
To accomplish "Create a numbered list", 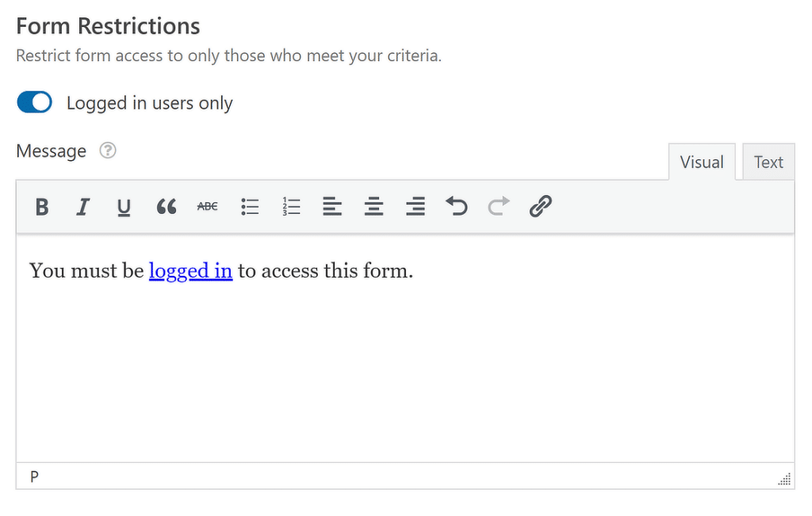I will (290, 207).
